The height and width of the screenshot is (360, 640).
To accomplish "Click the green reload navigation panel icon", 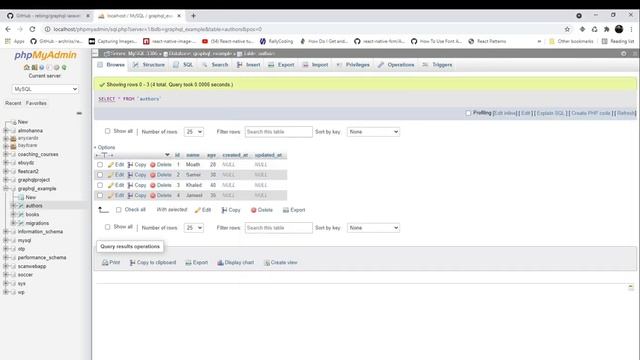I will click(x=64, y=67).
